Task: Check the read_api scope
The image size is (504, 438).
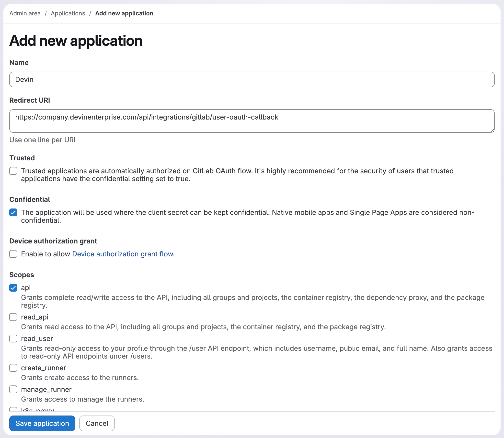Action: pyautogui.click(x=13, y=317)
